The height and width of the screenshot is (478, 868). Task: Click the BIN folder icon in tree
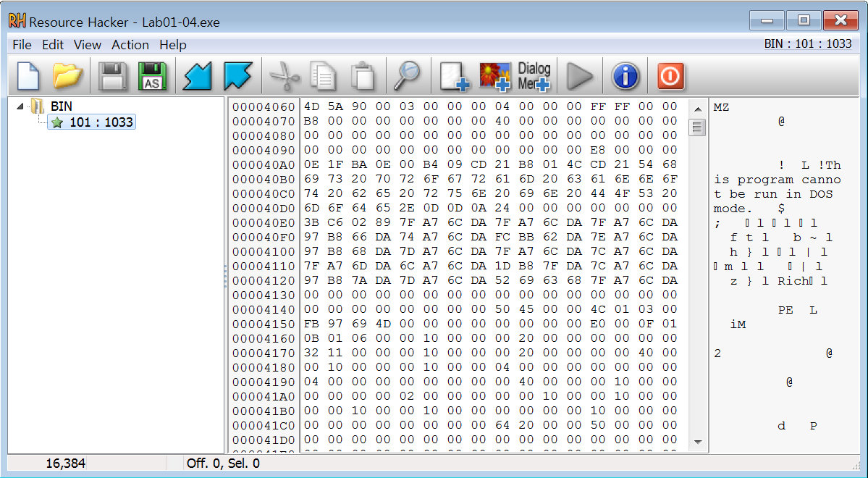tap(37, 106)
